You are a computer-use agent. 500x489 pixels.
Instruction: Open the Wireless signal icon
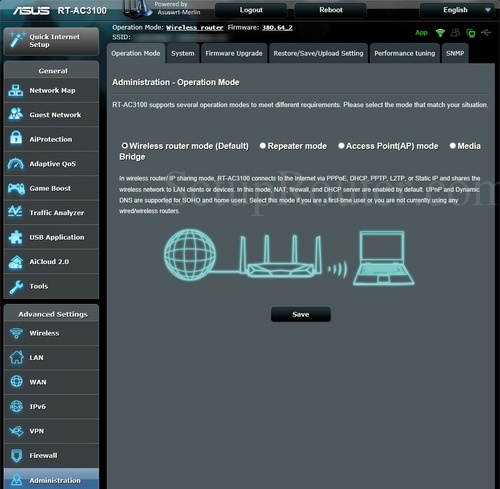coord(16,333)
